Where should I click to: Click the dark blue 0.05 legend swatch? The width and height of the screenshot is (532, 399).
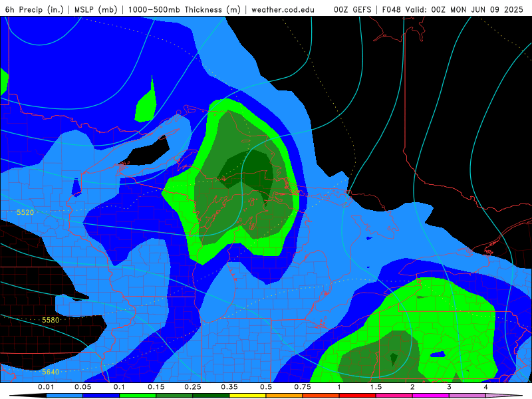point(101,396)
